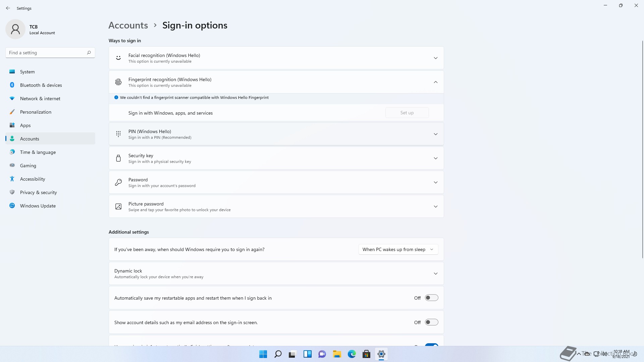Open the TCB user profile avatar
Viewport: 644px width, 362px height.
coord(15,29)
